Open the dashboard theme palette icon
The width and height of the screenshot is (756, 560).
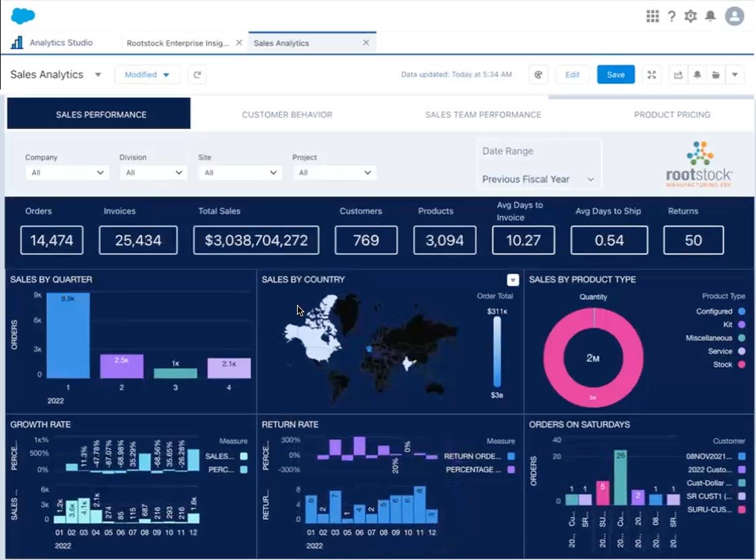(538, 75)
